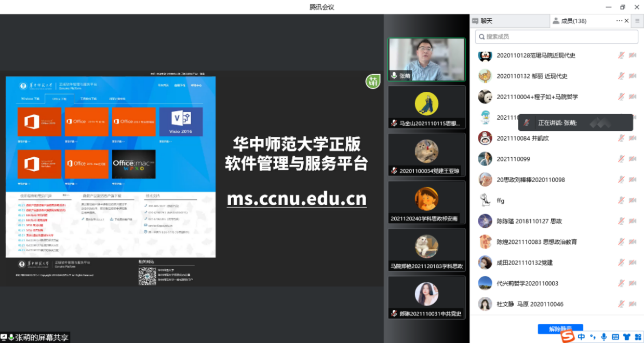This screenshot has width=644, height=343.
Task: Toggle Sogou 中 Chinese/English input mode
Action: pos(581,337)
